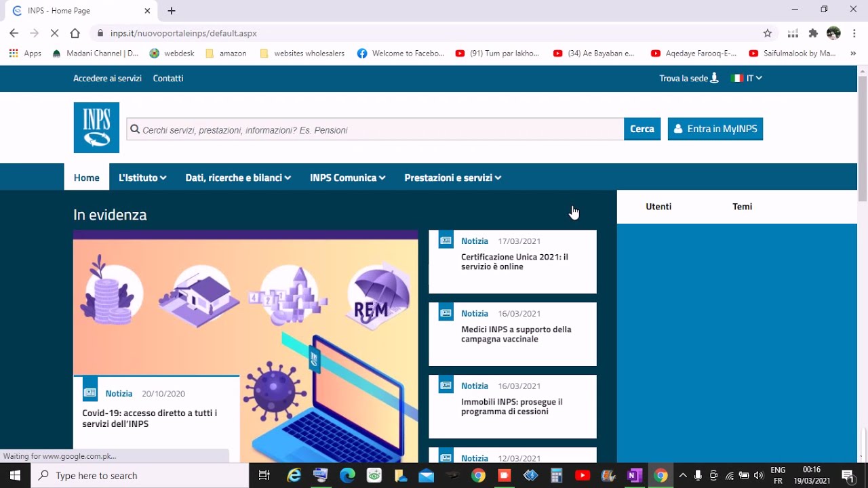The width and height of the screenshot is (868, 488).
Task: Click the Windows taskbar search box
Action: 140,475
